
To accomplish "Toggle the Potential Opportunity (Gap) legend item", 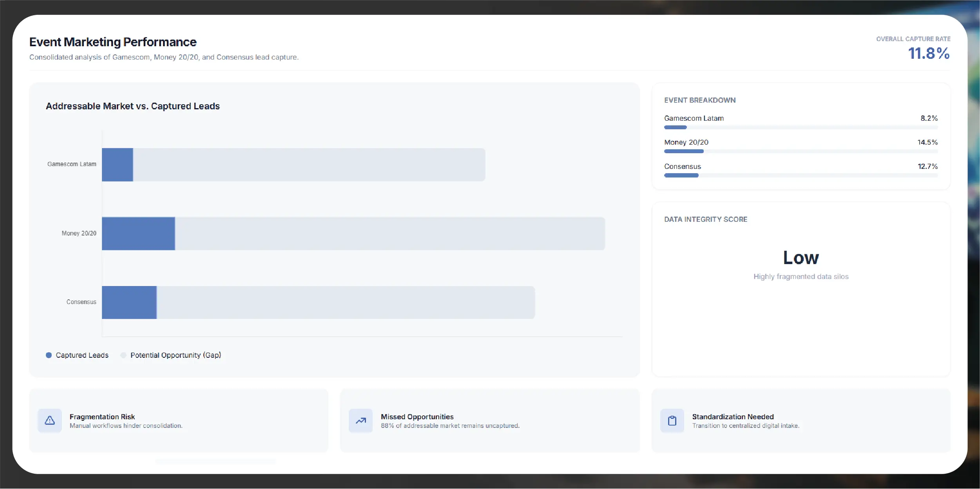I will (170, 355).
